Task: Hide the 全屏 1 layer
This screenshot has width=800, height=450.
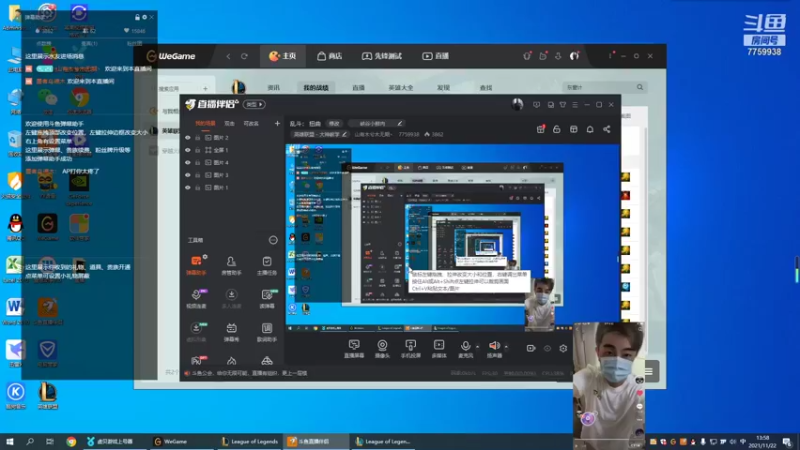Action: point(188,150)
